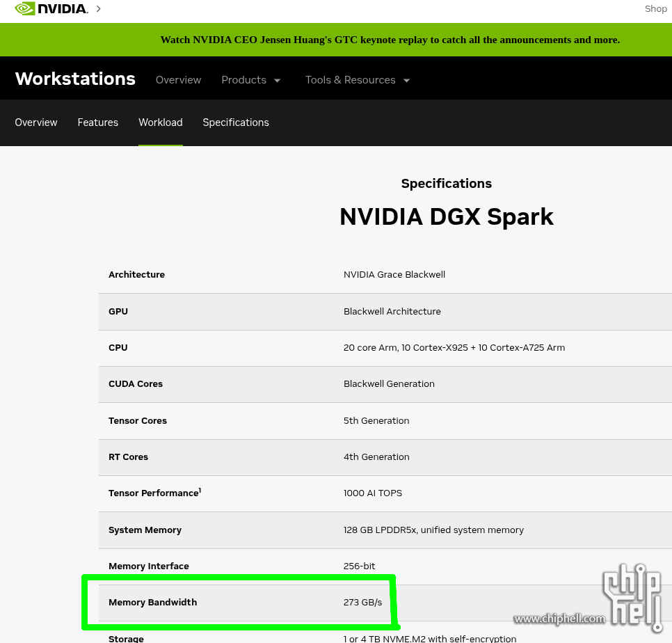Expand the Products dropdown menu
Screen dimensions: 672x643
250,80
